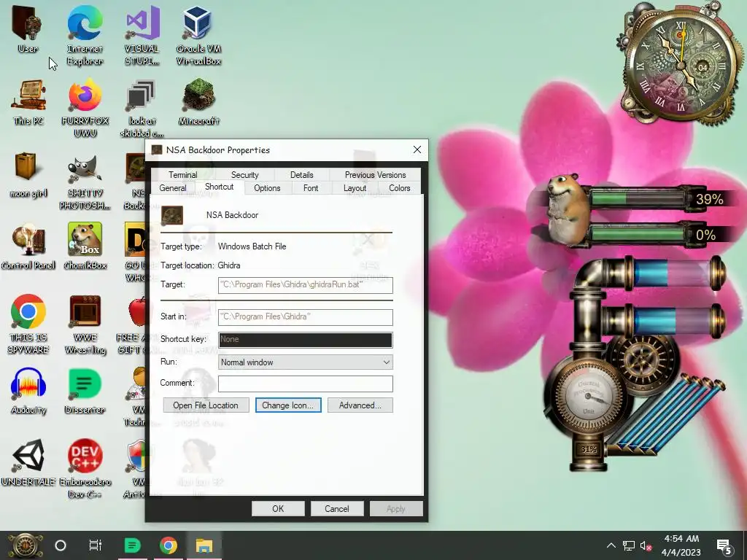The width and height of the screenshot is (747, 560).
Task: Confirm with the OK button
Action: (x=278, y=508)
